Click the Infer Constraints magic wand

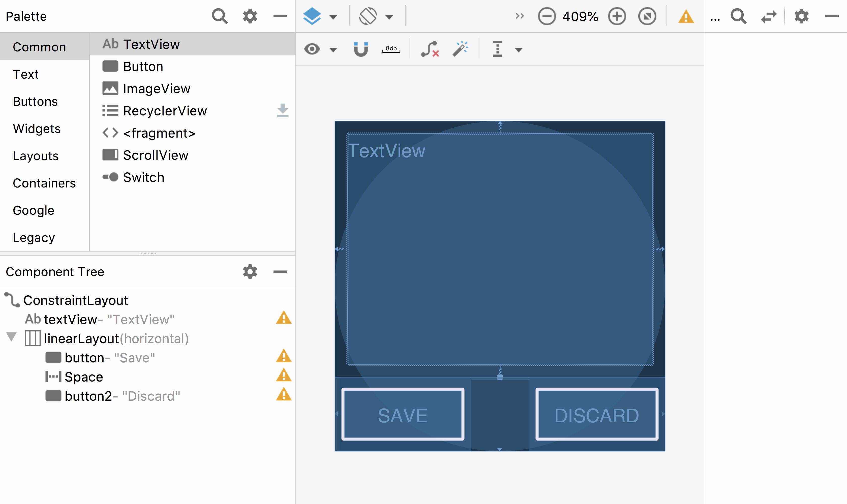[x=460, y=49]
